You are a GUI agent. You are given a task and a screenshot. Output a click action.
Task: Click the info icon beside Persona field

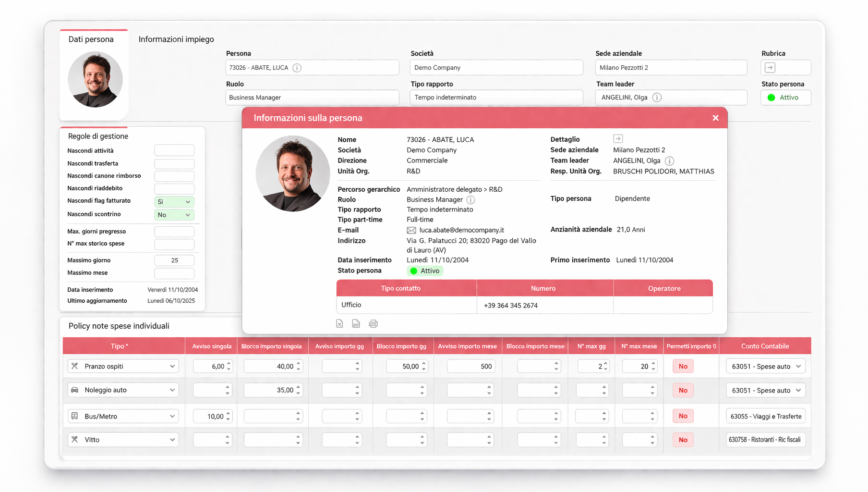(297, 68)
